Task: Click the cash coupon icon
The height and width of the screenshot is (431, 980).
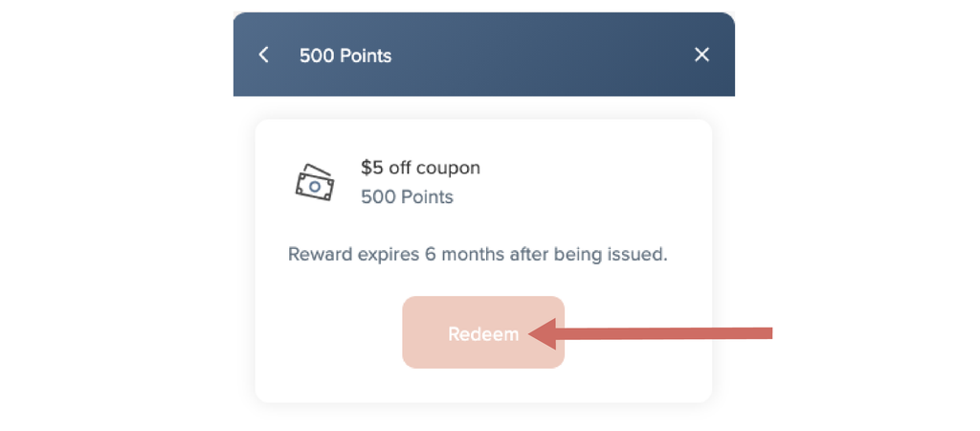Action: [x=314, y=181]
